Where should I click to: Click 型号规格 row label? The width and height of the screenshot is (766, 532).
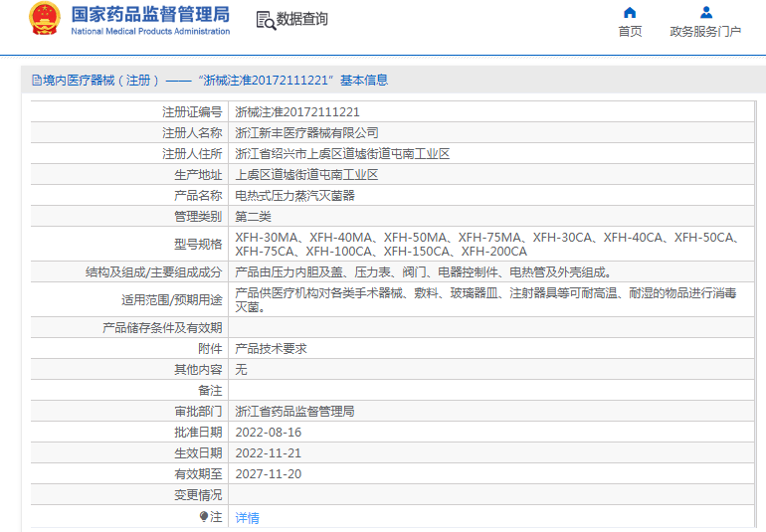pyautogui.click(x=198, y=245)
